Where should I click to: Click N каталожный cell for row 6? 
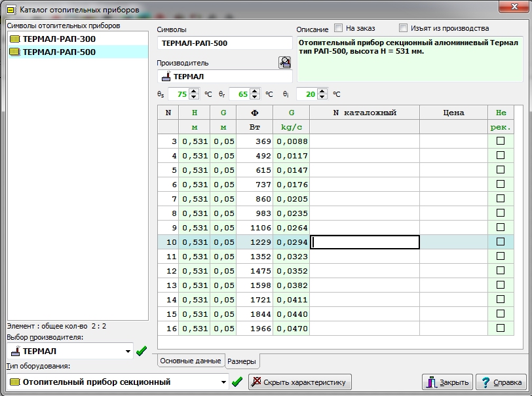click(365, 185)
